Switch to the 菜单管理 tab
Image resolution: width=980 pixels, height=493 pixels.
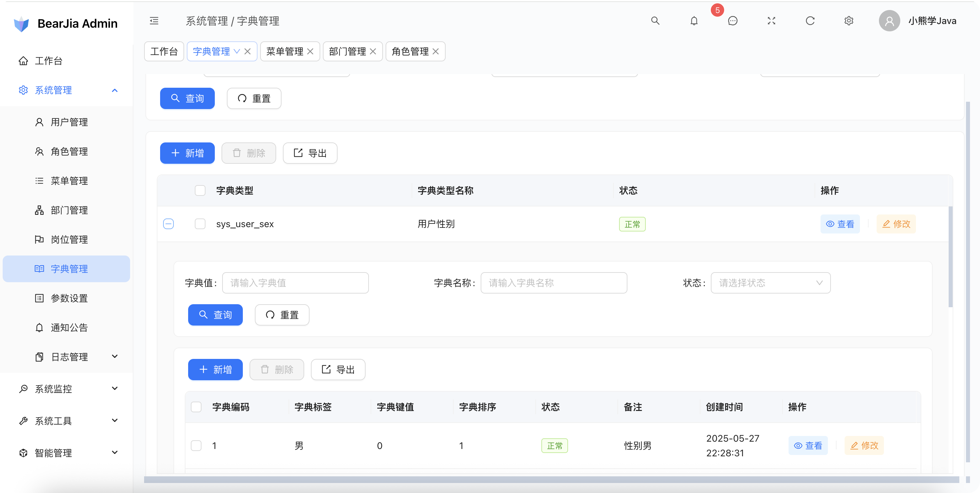click(285, 51)
